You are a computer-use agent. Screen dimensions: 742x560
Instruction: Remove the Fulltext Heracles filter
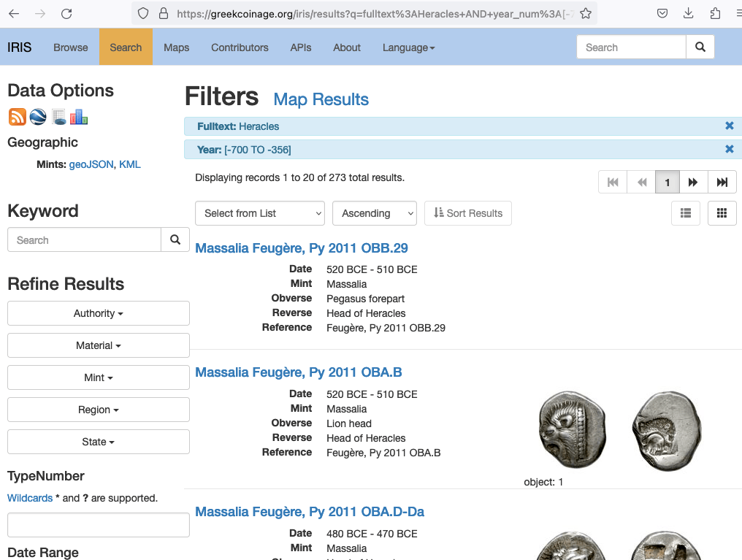(729, 126)
